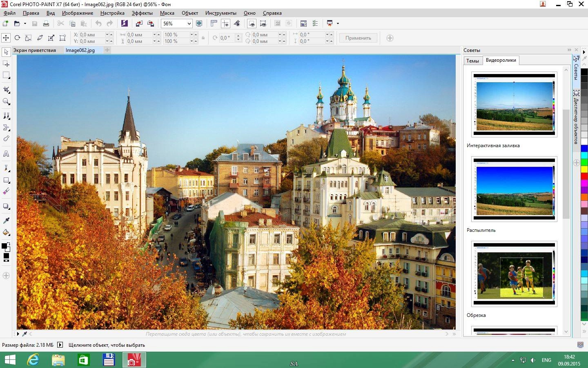Click the zoom to fit icon beside 56%
The height and width of the screenshot is (368, 588).
click(199, 23)
